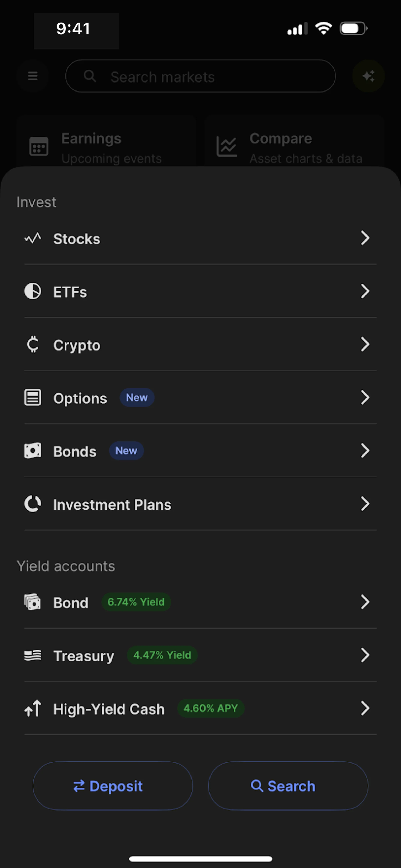Open the Investment Plans menu item
This screenshot has width=401, height=868.
pos(200,504)
